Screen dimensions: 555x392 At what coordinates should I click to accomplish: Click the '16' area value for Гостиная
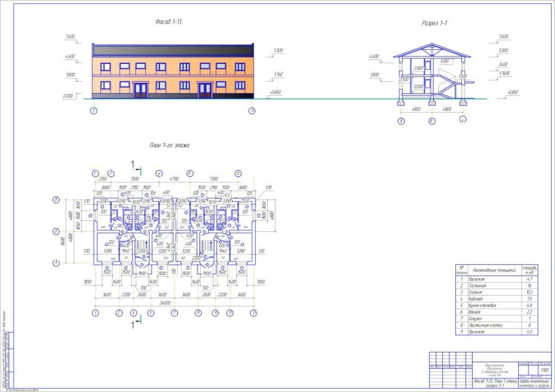[530, 285]
